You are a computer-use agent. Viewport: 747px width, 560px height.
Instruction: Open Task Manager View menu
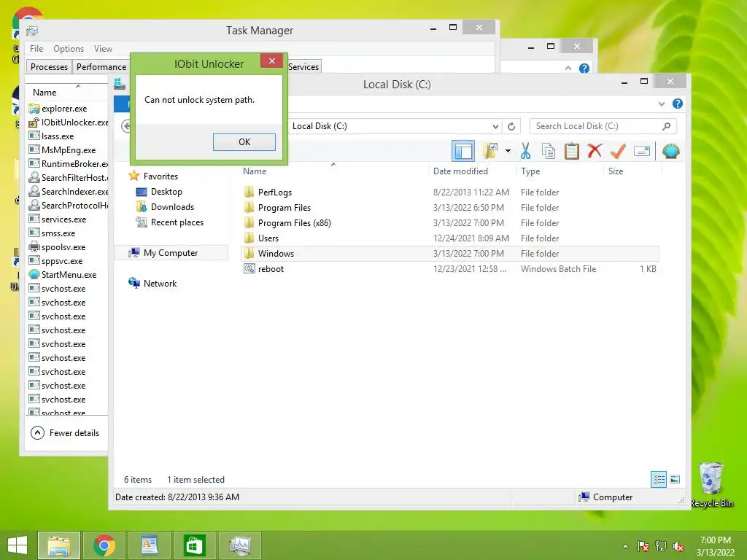[103, 49]
